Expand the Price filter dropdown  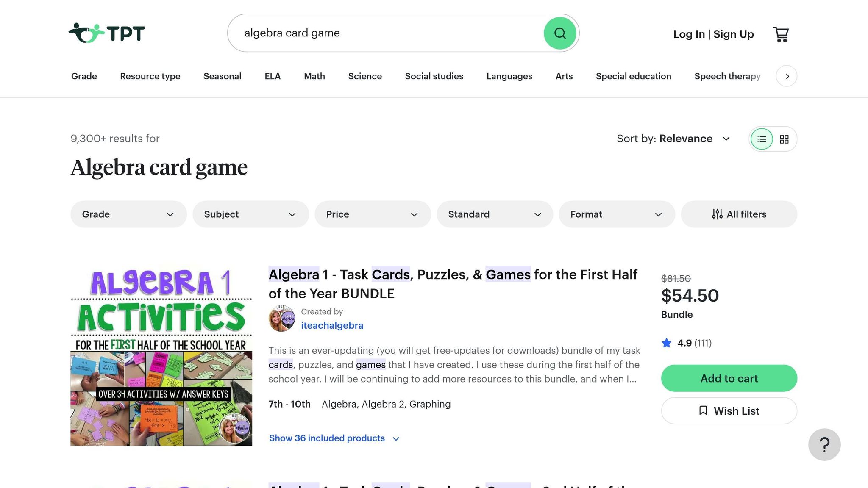pyautogui.click(x=373, y=214)
